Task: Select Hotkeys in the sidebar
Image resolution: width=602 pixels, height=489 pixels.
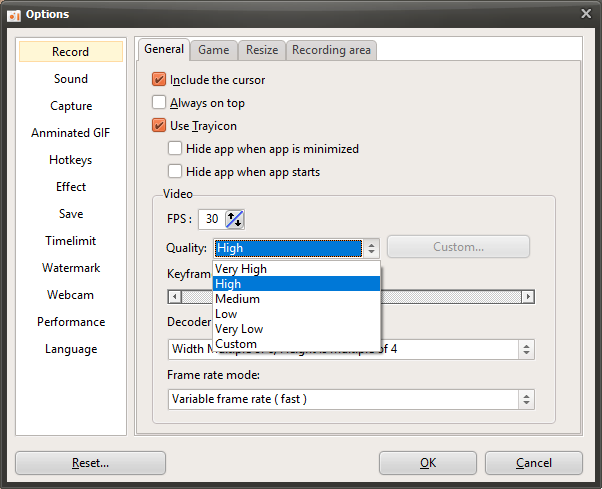Action: pos(70,160)
